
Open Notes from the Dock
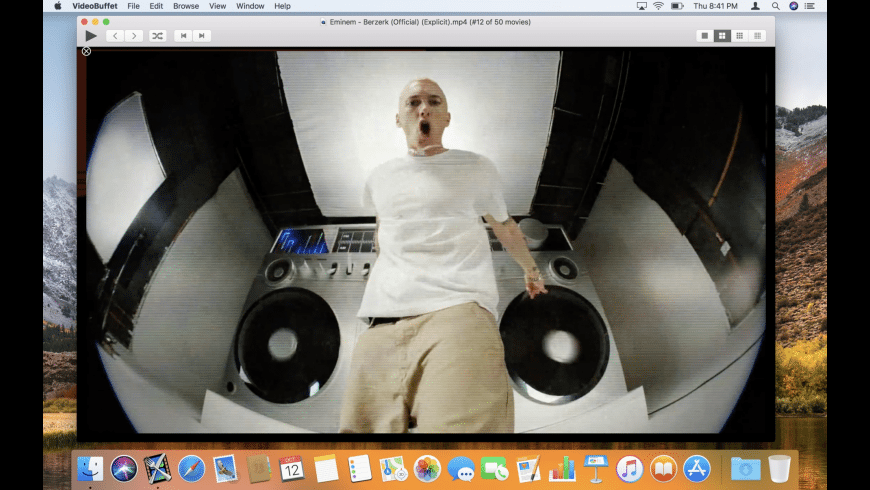click(x=326, y=469)
